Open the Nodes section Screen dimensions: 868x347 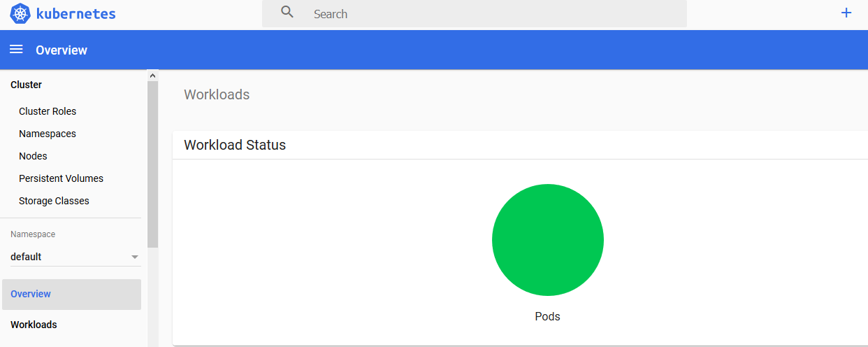33,156
